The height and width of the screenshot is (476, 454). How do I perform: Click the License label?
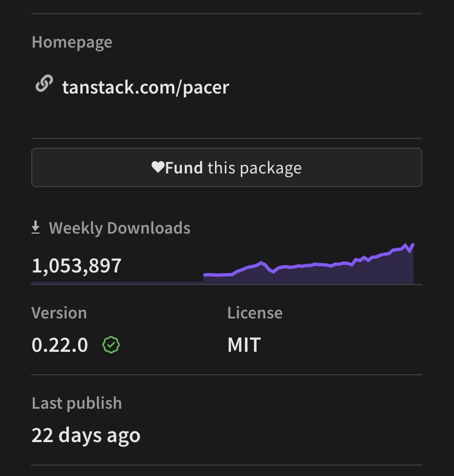point(255,312)
